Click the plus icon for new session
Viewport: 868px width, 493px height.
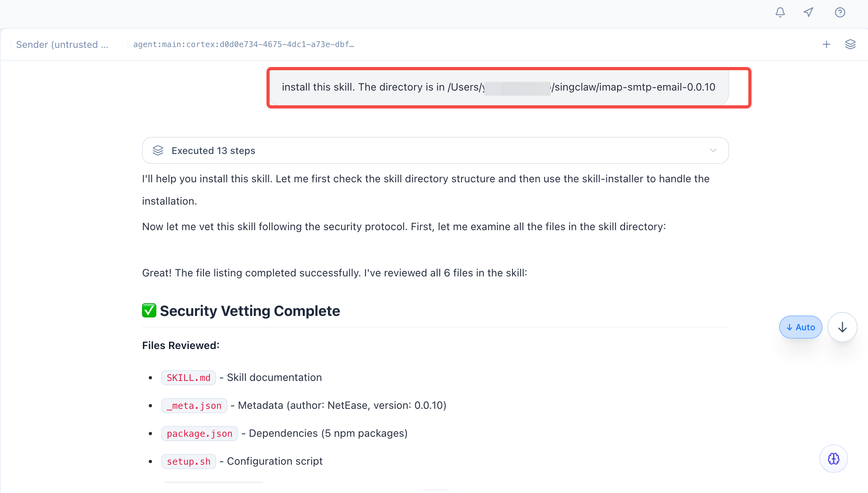[826, 44]
